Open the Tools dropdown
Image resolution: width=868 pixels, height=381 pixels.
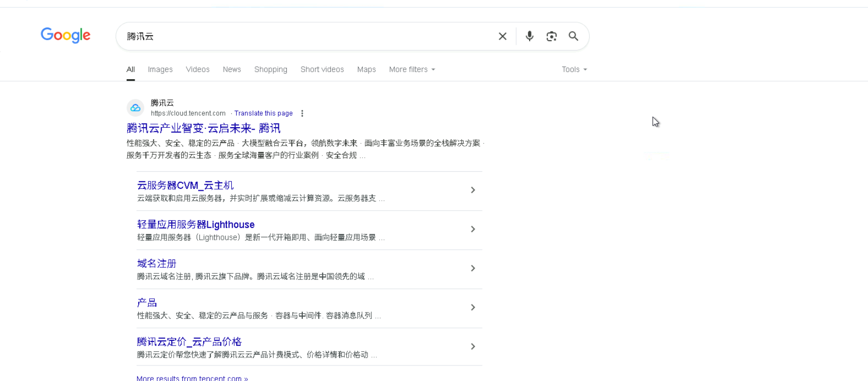[574, 70]
